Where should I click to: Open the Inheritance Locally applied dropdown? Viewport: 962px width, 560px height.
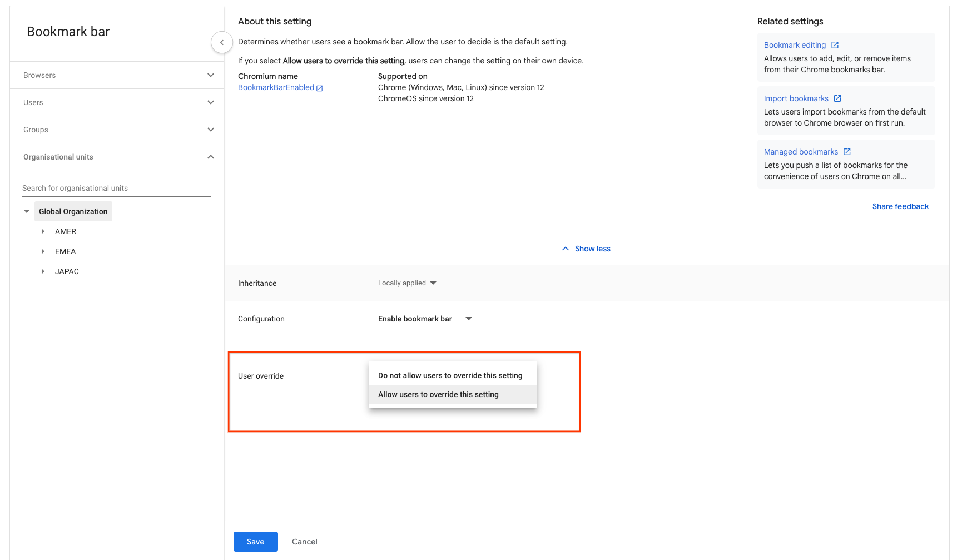(x=408, y=283)
